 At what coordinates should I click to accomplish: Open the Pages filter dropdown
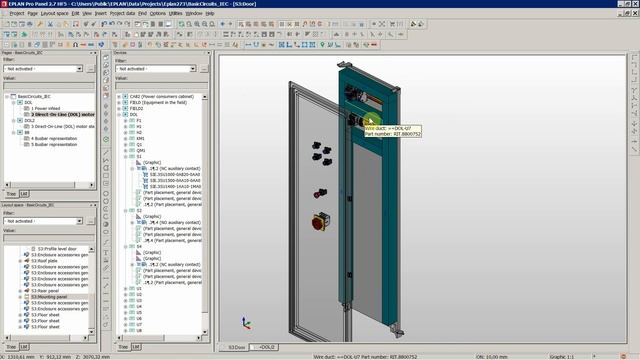tap(80, 69)
